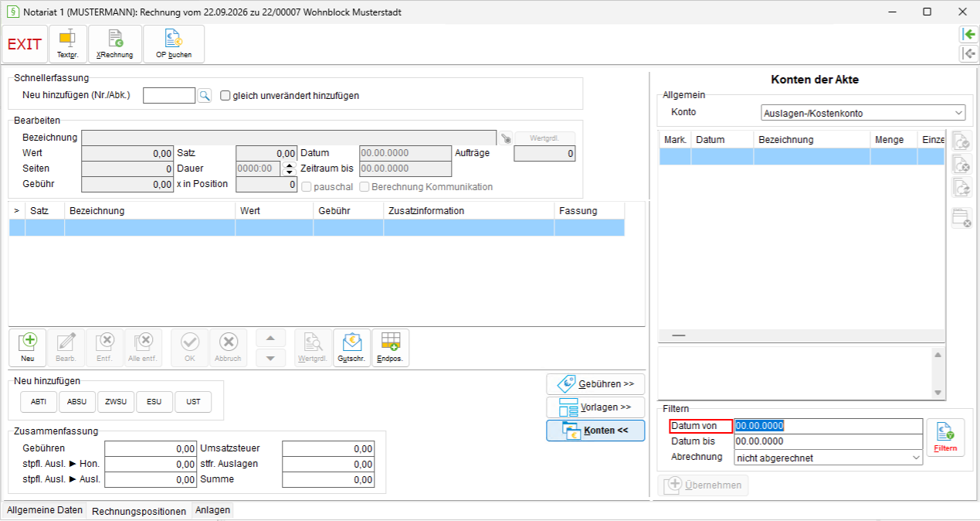Expand the Vorlagen >> panel

[595, 407]
